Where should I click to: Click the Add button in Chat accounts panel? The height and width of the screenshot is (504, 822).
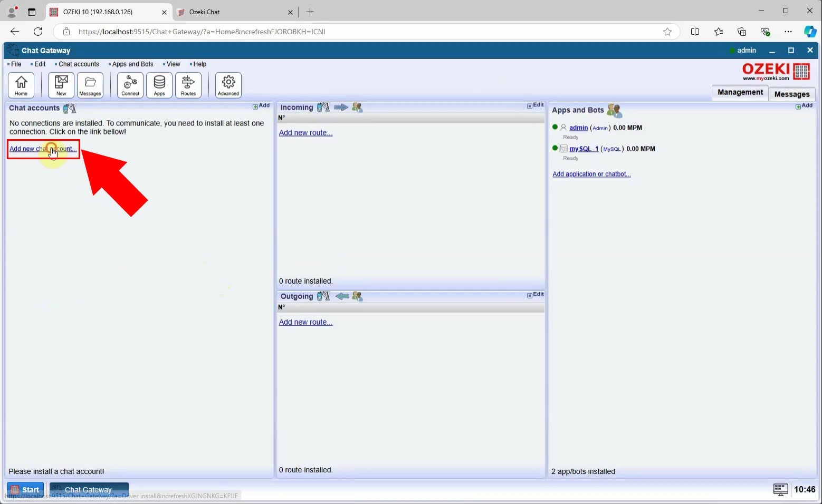click(x=261, y=106)
